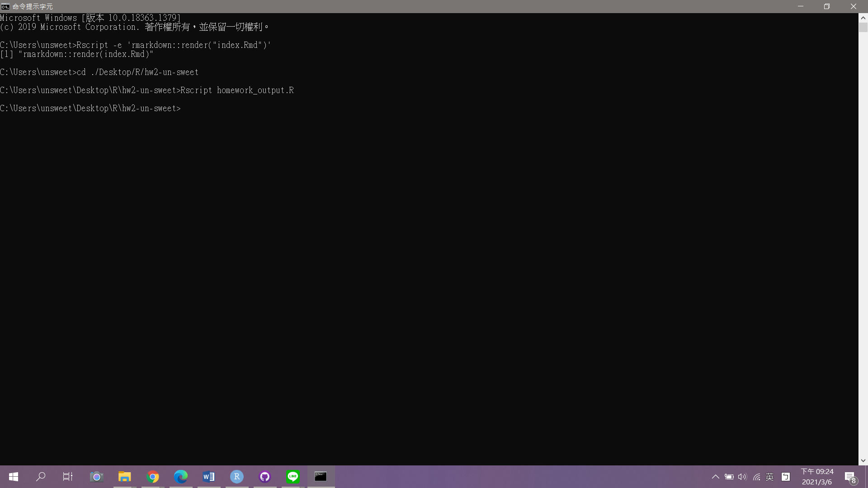Open LINE messenger from the taskbar
Image resolution: width=868 pixels, height=488 pixels.
(292, 477)
